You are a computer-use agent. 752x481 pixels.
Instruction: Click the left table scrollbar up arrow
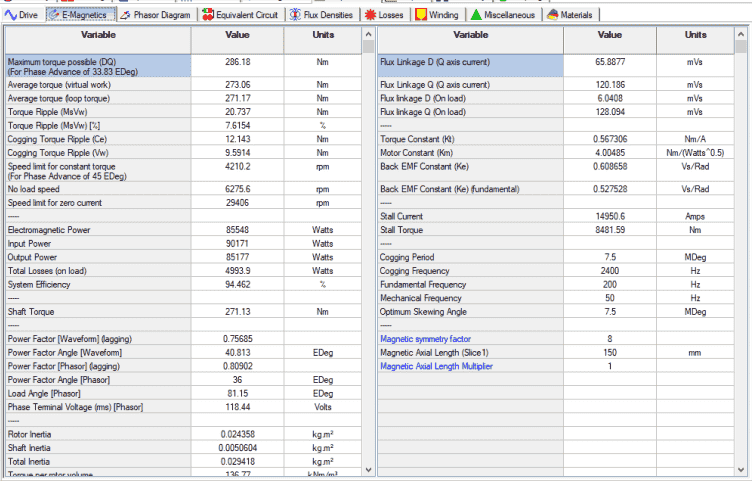368,35
